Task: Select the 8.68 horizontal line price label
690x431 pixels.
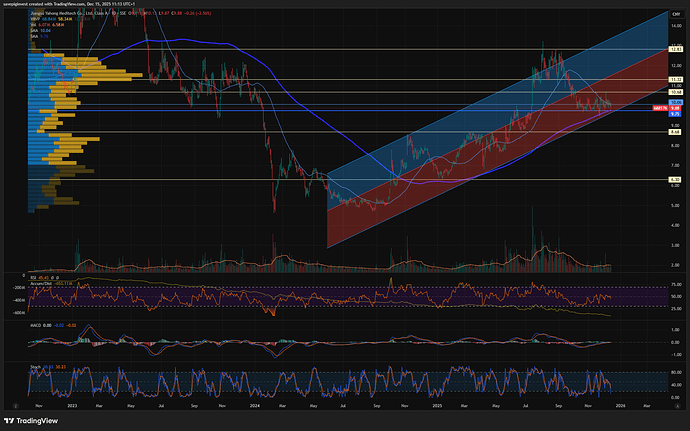Action: [675, 132]
